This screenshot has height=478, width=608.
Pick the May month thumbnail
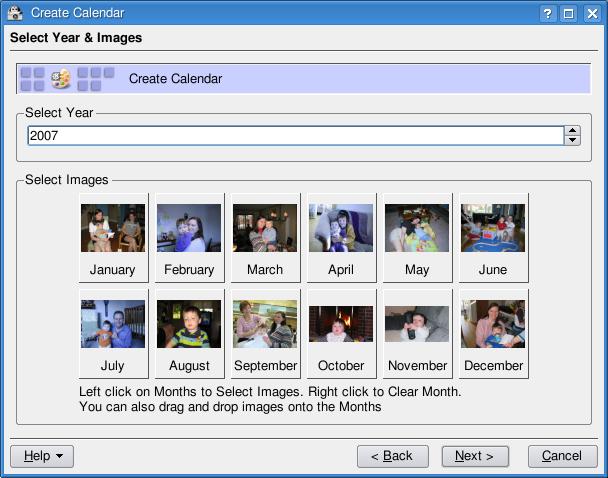click(x=417, y=229)
